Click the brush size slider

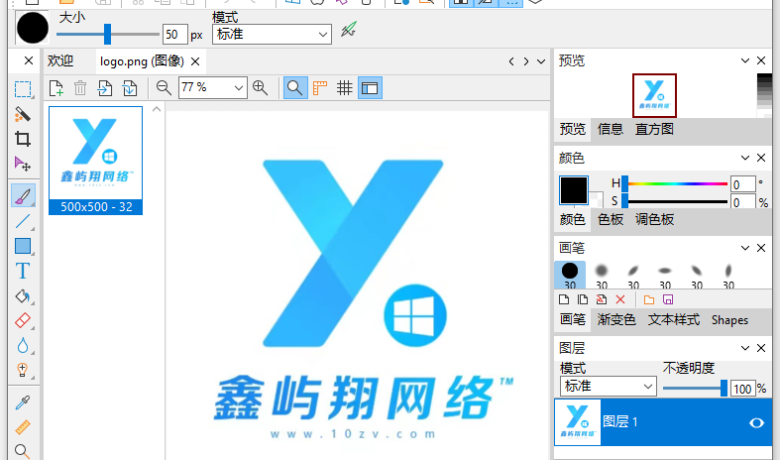coord(107,34)
